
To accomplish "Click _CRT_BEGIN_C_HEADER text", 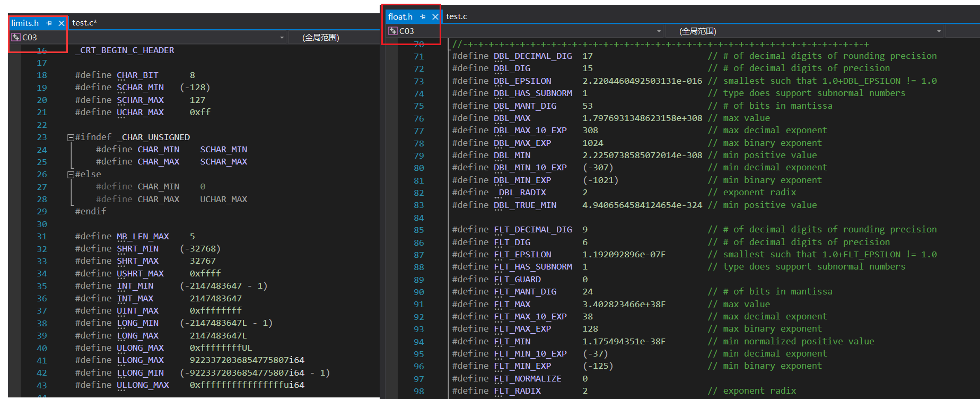I will coord(125,50).
